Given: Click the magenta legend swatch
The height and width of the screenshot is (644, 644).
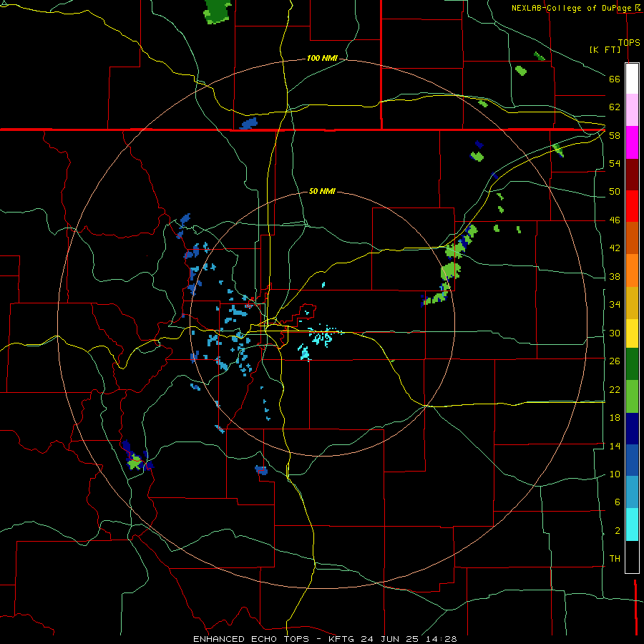Looking at the screenshot, I should coord(632,142).
